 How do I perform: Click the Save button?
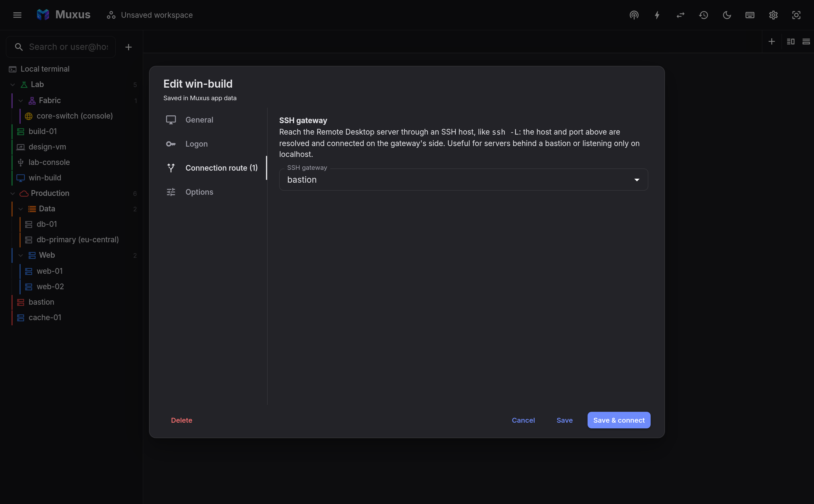pos(564,420)
